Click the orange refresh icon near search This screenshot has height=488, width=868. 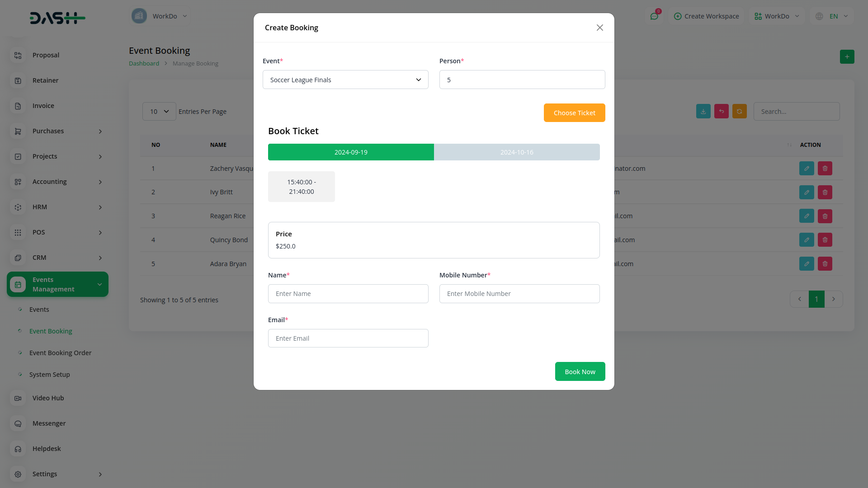click(739, 112)
